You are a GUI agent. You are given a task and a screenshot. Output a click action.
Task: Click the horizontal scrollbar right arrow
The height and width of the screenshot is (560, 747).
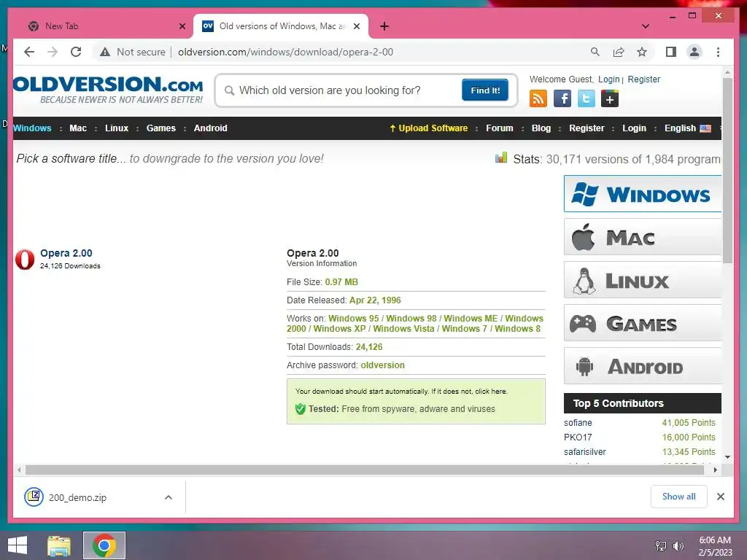(x=715, y=470)
